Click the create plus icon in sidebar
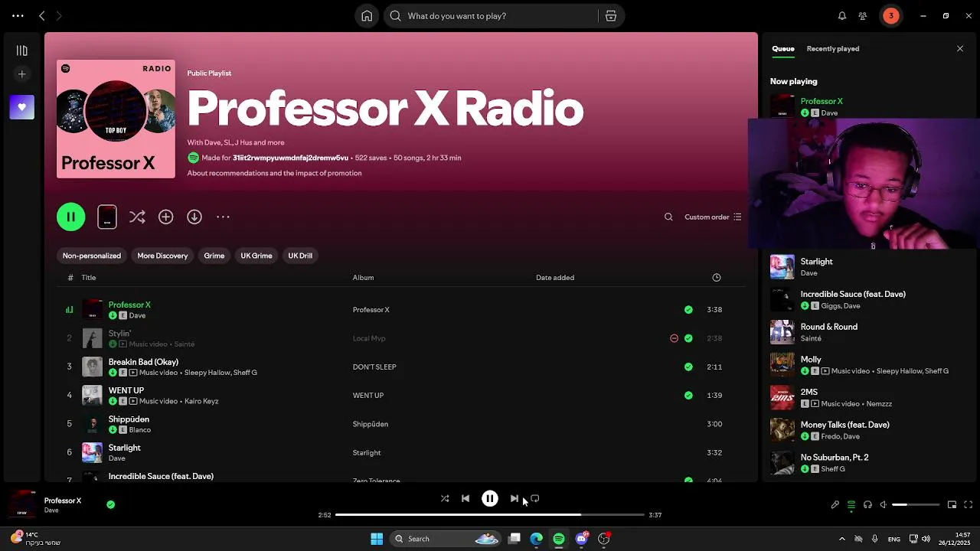The height and width of the screenshot is (551, 980). [21, 74]
